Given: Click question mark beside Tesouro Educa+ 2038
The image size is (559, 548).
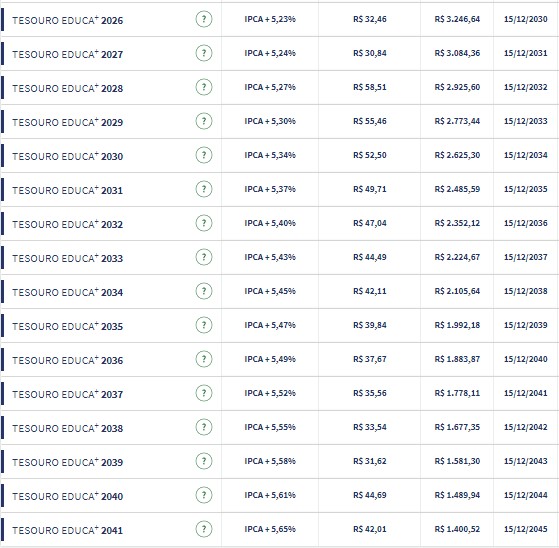Looking at the screenshot, I should 204,427.
